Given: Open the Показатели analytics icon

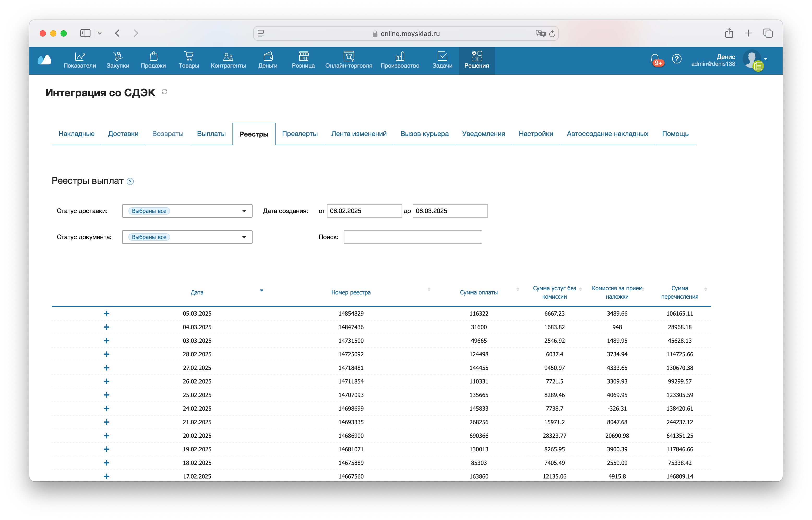Looking at the screenshot, I should point(80,56).
